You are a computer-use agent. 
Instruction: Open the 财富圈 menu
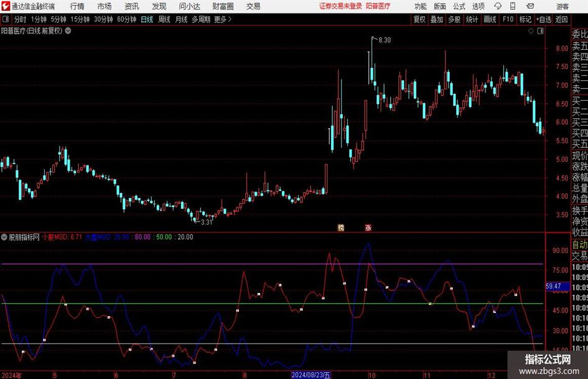point(223,6)
